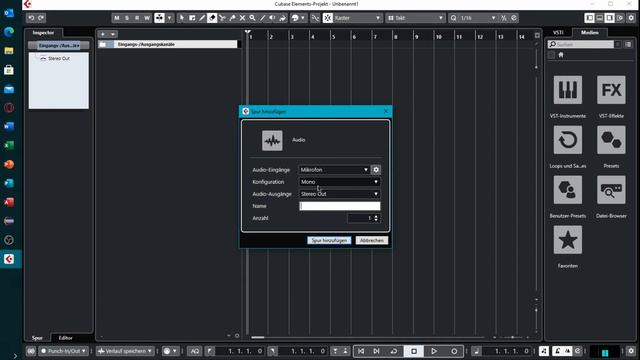Open the Presets tile
Screen dimensions: 640x360
(x=611, y=140)
